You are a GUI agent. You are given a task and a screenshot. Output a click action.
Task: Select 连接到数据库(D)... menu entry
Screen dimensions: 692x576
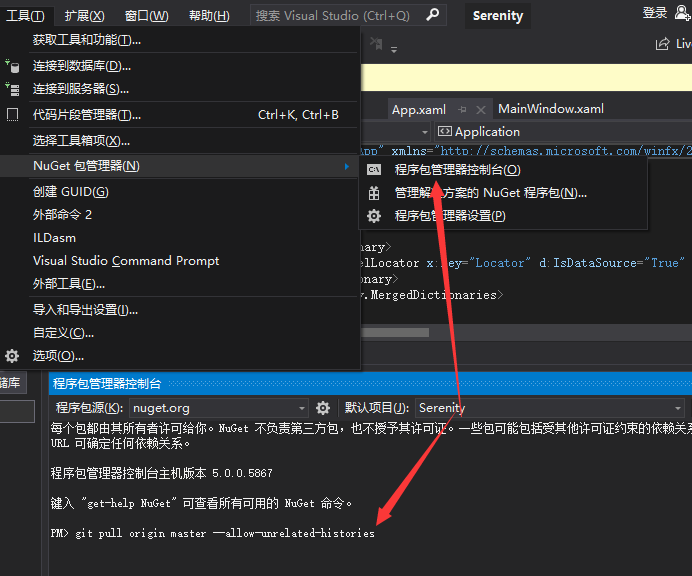[x=178, y=66]
